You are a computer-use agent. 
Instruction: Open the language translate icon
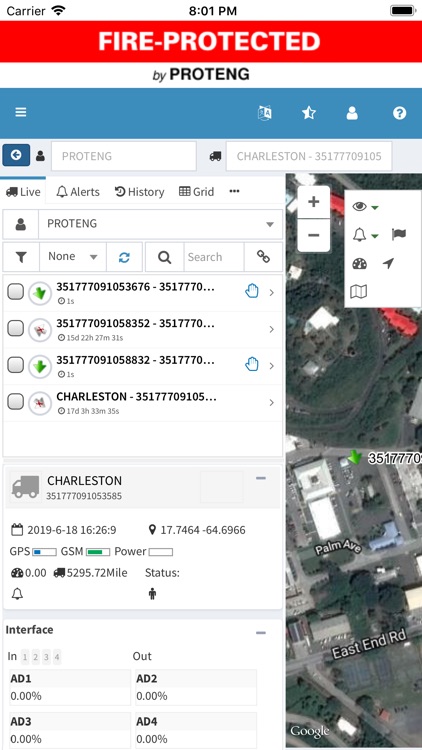(x=265, y=113)
